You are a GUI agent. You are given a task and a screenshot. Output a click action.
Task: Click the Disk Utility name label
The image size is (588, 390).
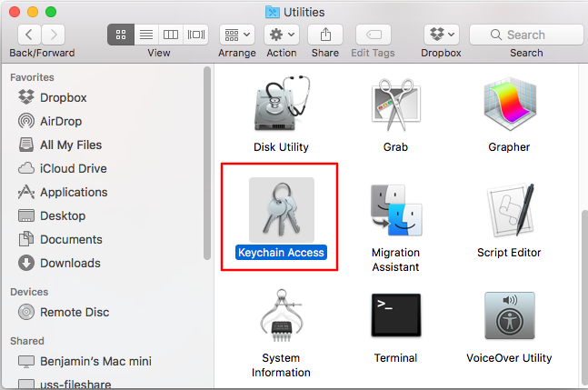click(281, 147)
